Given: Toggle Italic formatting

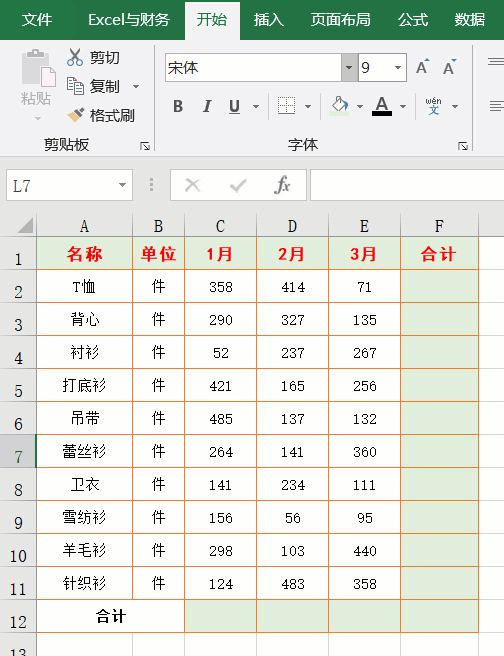Looking at the screenshot, I should click(207, 106).
